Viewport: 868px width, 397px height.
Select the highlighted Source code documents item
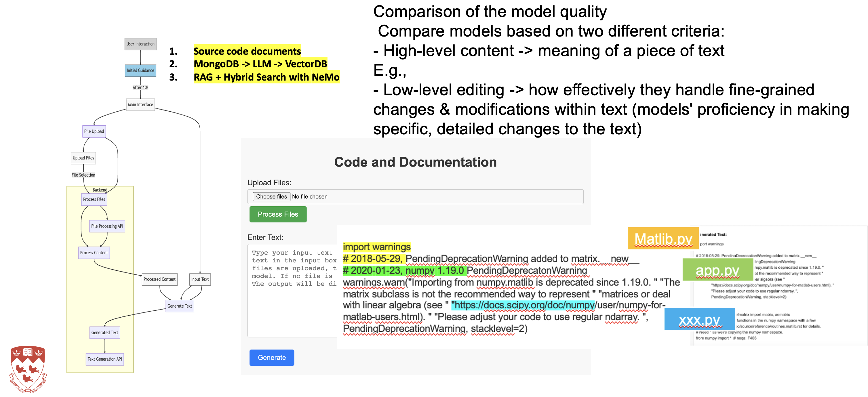pyautogui.click(x=247, y=51)
